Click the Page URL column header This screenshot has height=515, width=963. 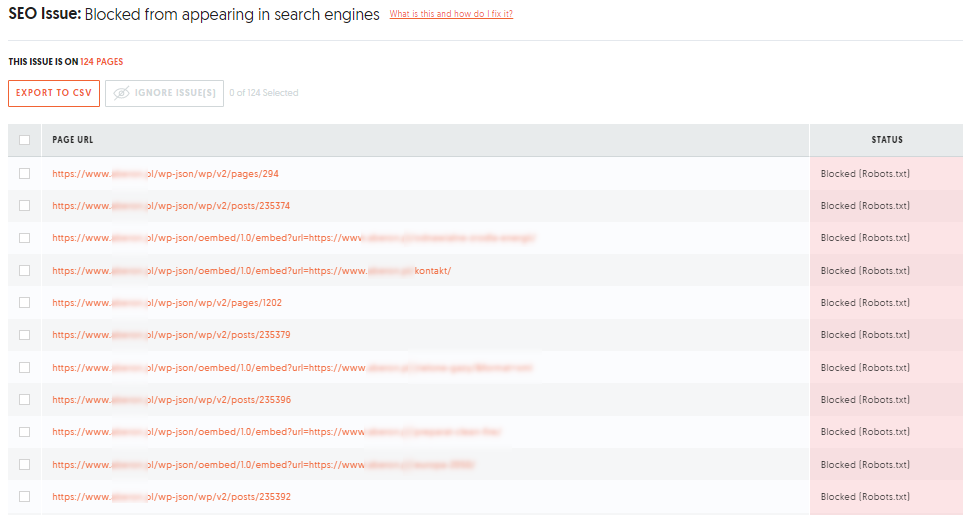click(x=73, y=140)
